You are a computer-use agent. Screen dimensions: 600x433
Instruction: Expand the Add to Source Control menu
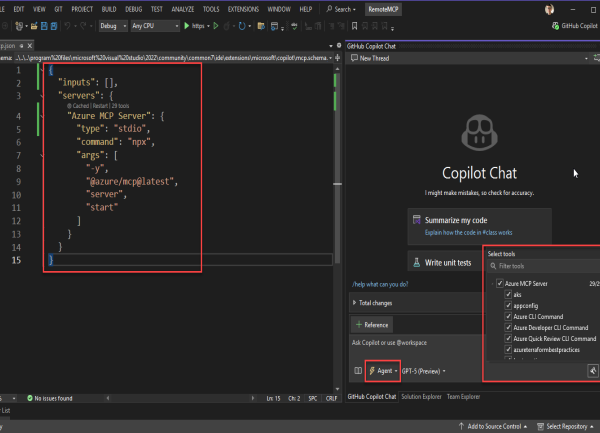pos(493,426)
